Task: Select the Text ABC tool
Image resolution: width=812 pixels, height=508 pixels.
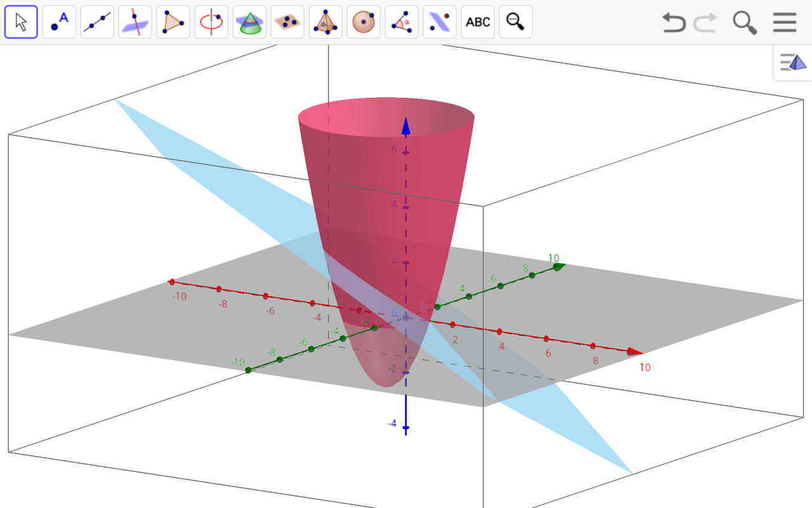Action: [477, 22]
